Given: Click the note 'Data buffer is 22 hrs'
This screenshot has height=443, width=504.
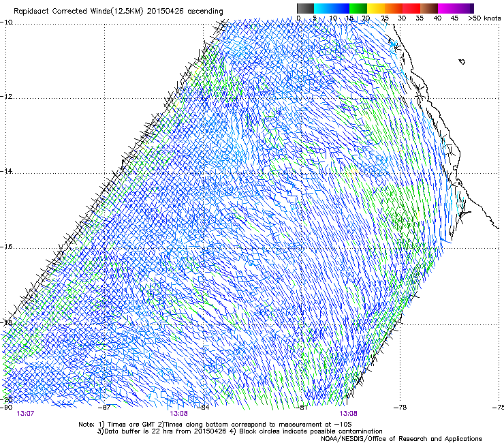Looking at the screenshot, I should point(137,431).
